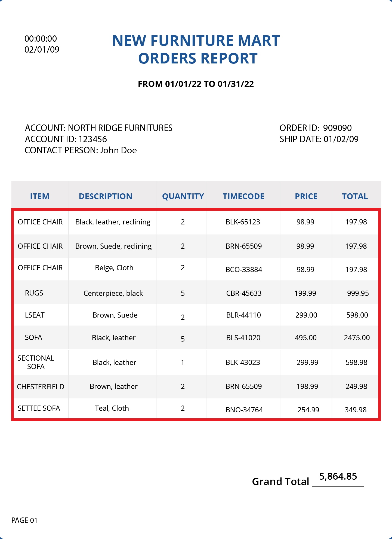392x539 pixels.
Task: Click the Grand Total value 5,864.85
Action: [338, 476]
